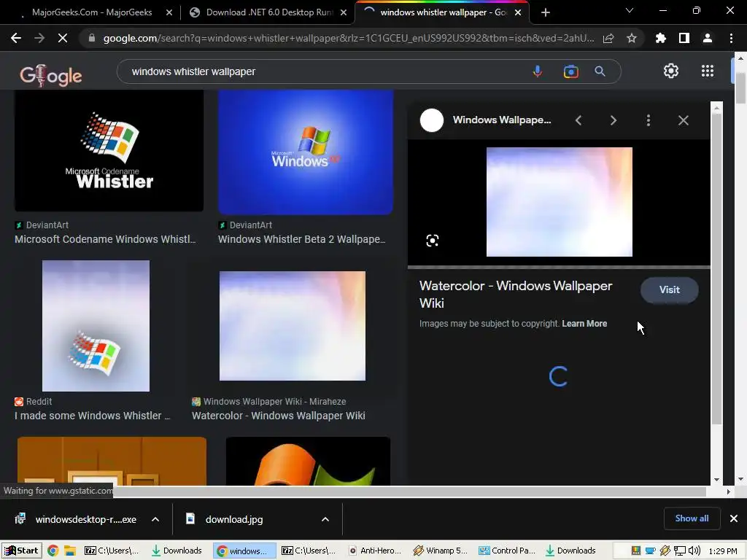This screenshot has width=747, height=560.
Task: Open Google quick settings gear
Action: [x=671, y=71]
